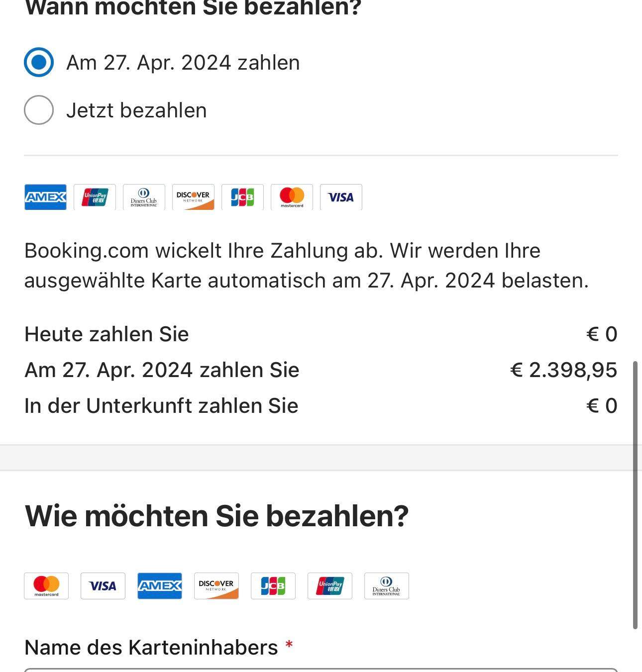Select the Diners Club icon in the bottom row

point(386,586)
